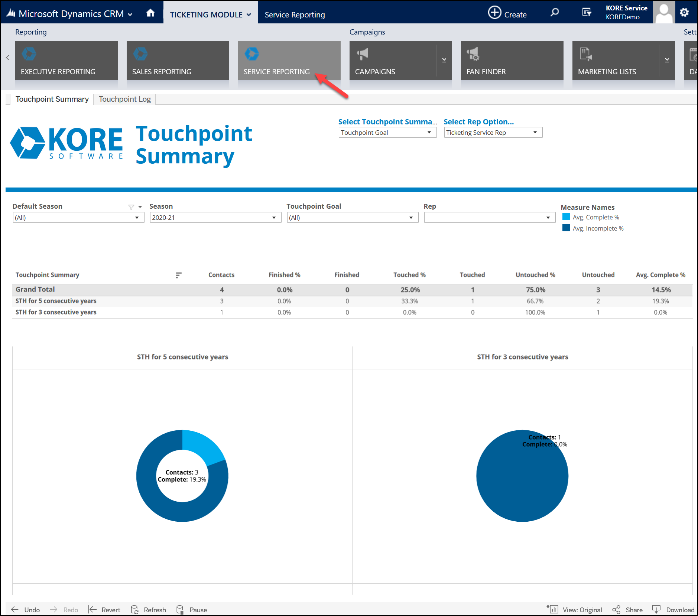
Task: Click the Refresh data icon
Action: (x=135, y=609)
